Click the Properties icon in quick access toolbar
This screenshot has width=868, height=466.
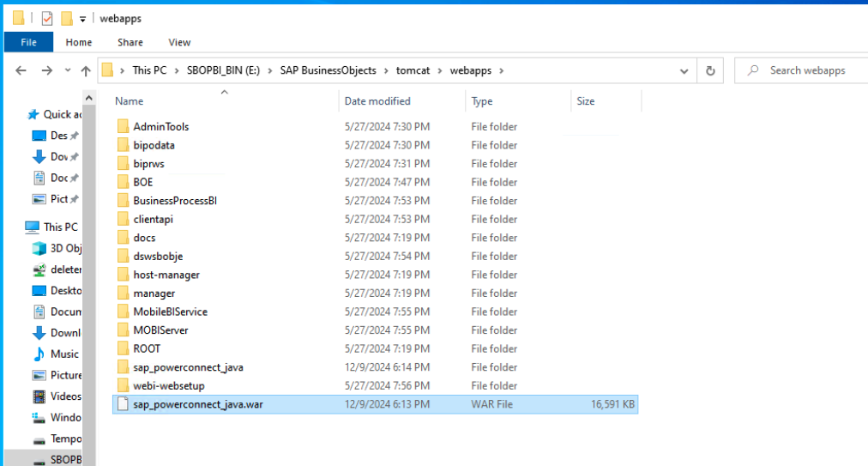[x=47, y=19]
